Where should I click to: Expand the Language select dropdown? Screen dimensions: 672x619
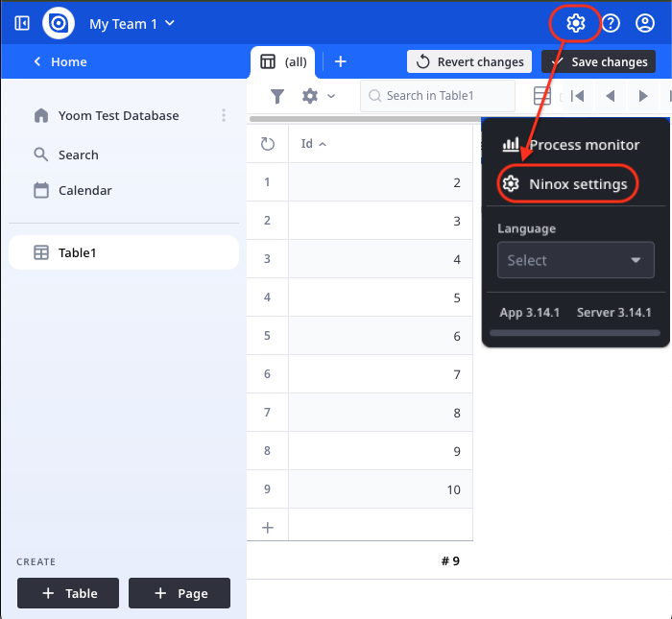[575, 260]
